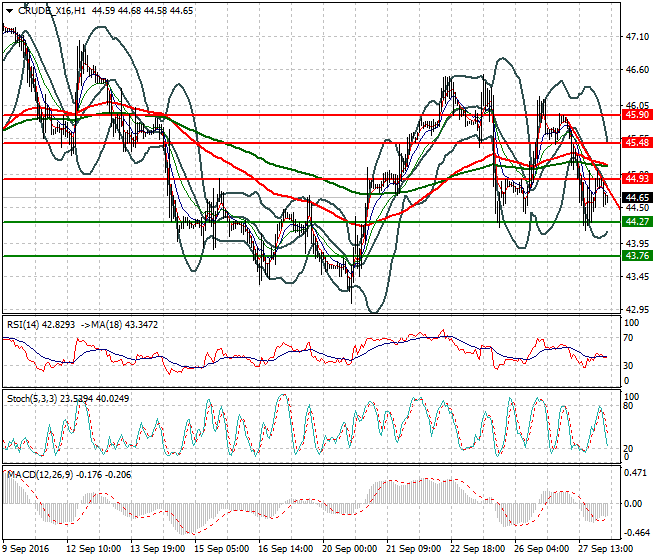The width and height of the screenshot is (660, 560).
Task: Click the 21 Sep 09:00 time label
Action: (414, 549)
